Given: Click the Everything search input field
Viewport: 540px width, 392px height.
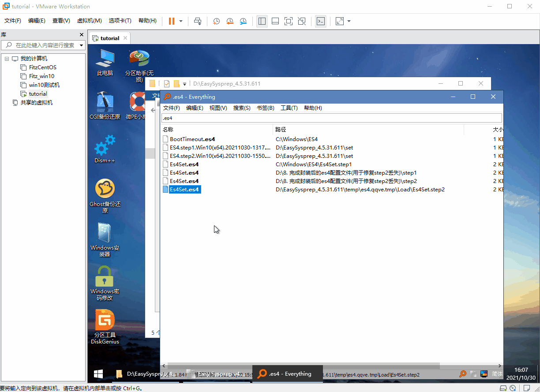Looking at the screenshot, I should (x=332, y=118).
